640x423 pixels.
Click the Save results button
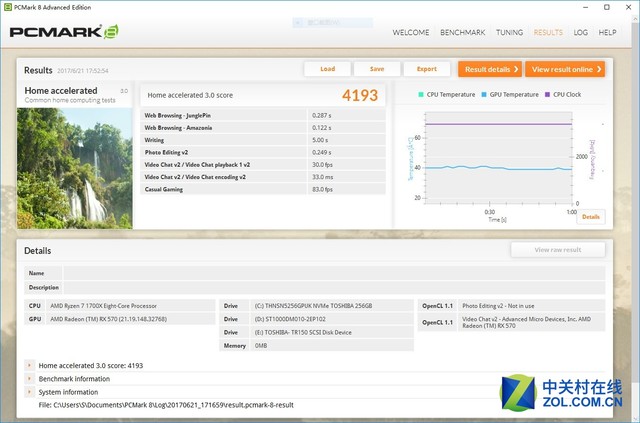coord(377,69)
